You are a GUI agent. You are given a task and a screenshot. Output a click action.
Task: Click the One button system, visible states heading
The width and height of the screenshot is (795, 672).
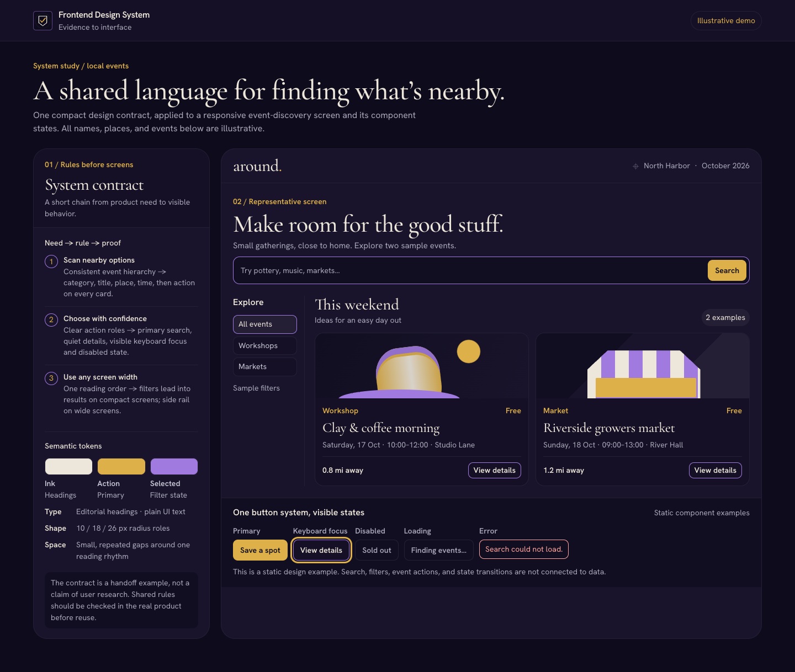[299, 513]
